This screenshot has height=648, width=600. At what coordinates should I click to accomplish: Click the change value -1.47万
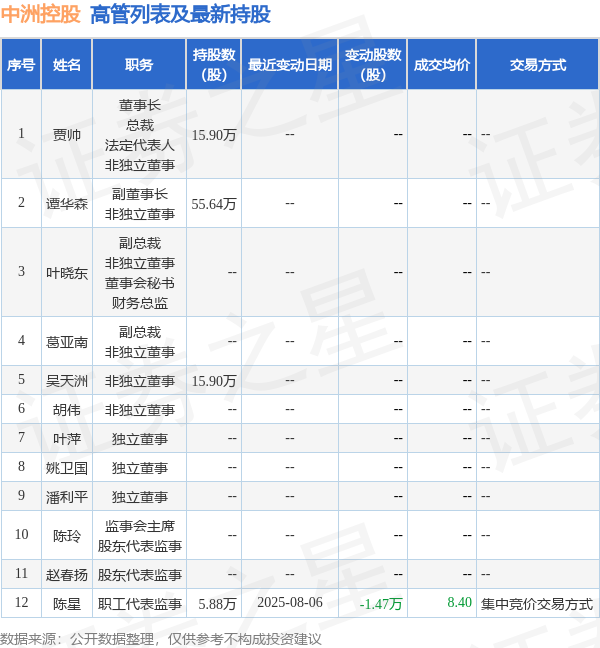click(x=381, y=604)
